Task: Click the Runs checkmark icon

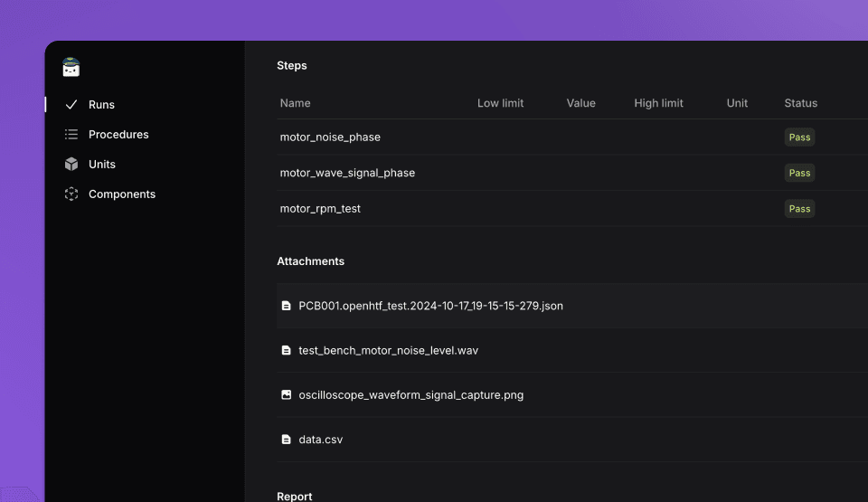Action: (71, 104)
